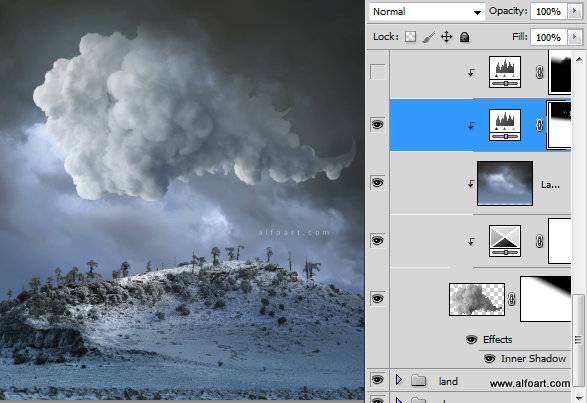Click the Effects label under smoke layer
587x403 pixels.
[x=498, y=339]
